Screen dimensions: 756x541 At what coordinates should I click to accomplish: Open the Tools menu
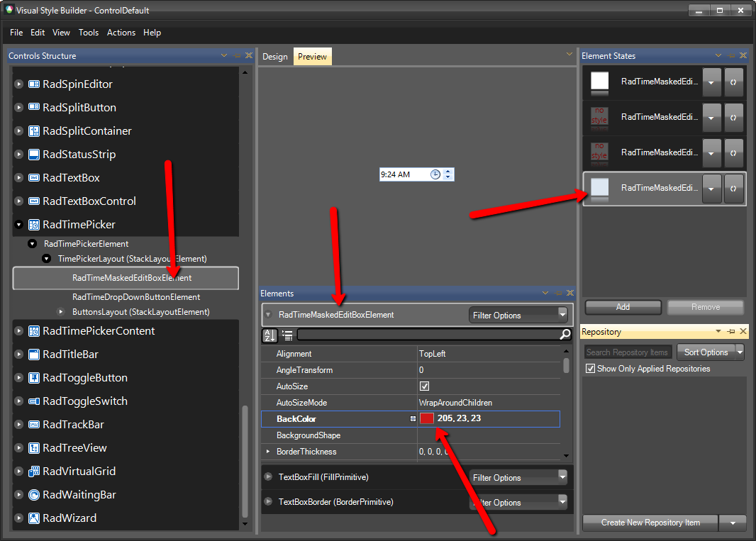click(x=89, y=33)
